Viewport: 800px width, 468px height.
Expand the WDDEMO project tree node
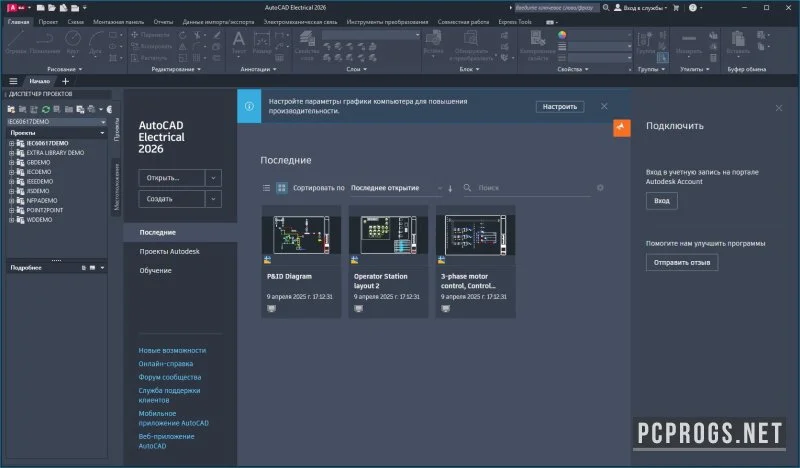click(x=11, y=220)
